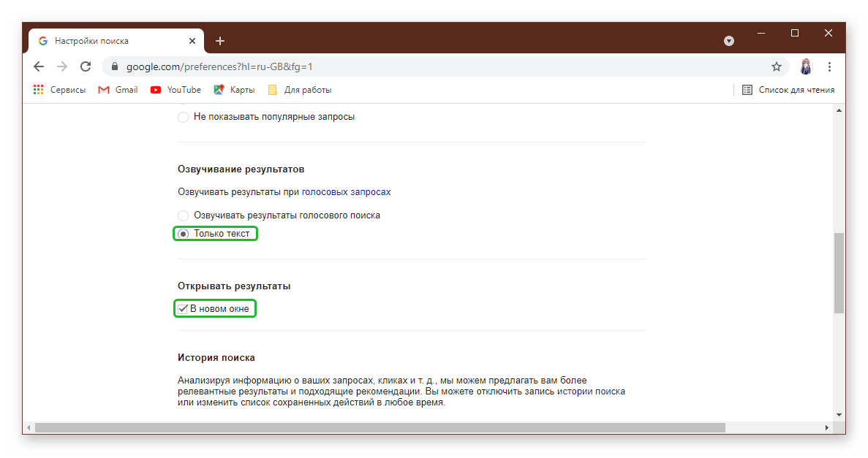Select Озвучивать результаты голосового поиска option
The height and width of the screenshot is (458, 868).
[184, 215]
